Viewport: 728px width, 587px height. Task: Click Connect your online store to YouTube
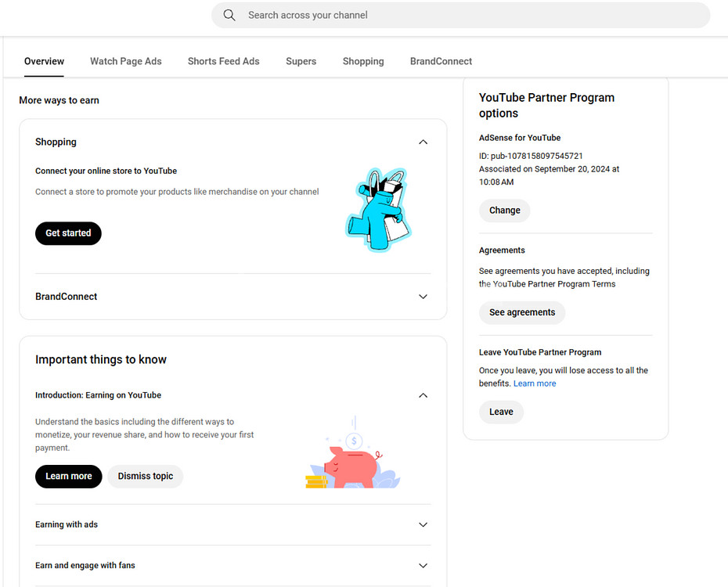(106, 171)
